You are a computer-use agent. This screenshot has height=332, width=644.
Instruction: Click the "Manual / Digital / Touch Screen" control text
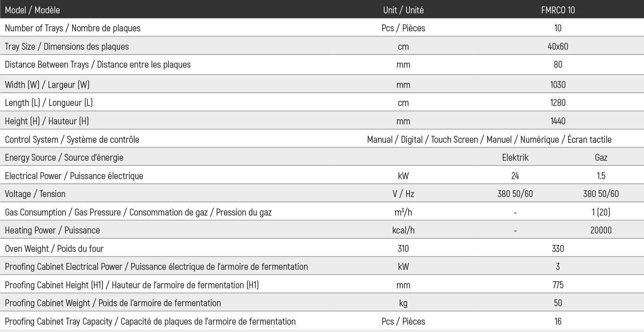(489, 140)
